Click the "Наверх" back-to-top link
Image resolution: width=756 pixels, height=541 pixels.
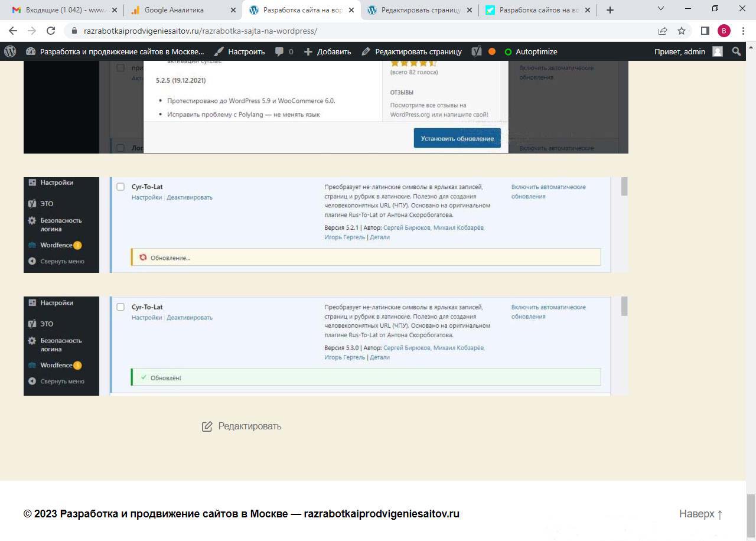point(700,514)
